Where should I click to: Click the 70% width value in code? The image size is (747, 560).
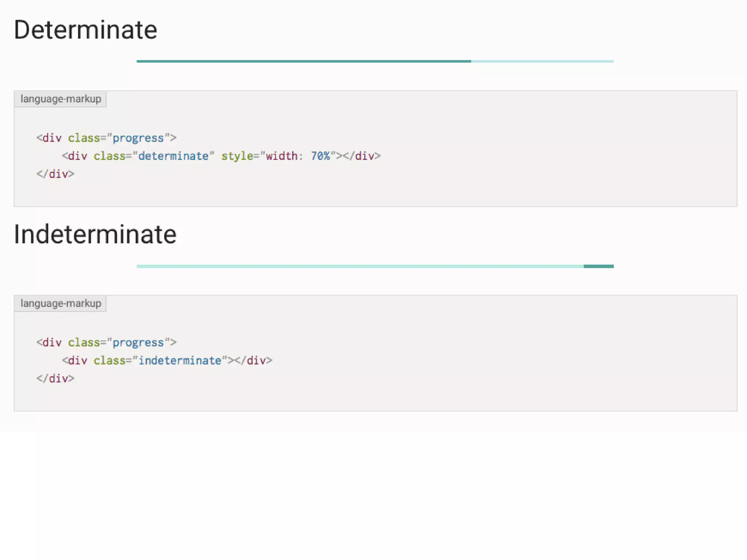tap(320, 156)
